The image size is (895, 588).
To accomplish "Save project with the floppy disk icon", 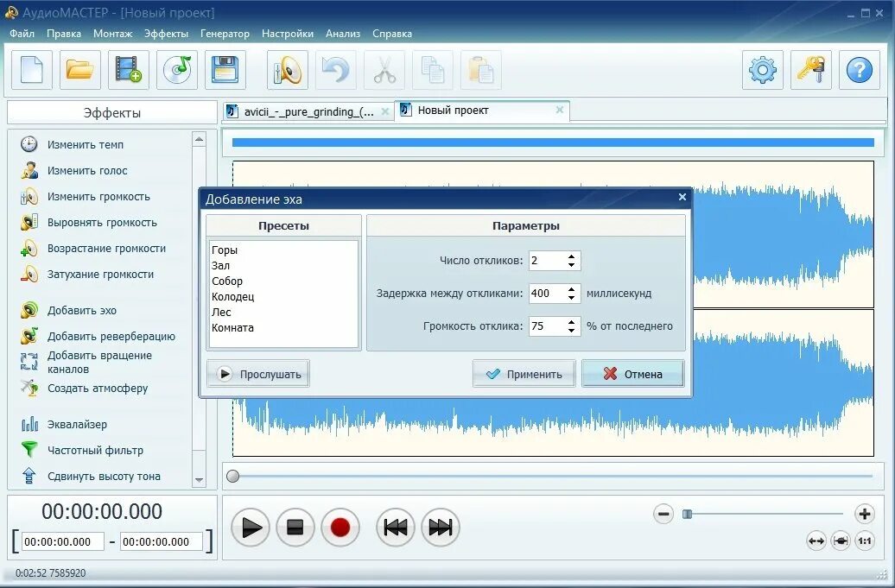I will 225,70.
